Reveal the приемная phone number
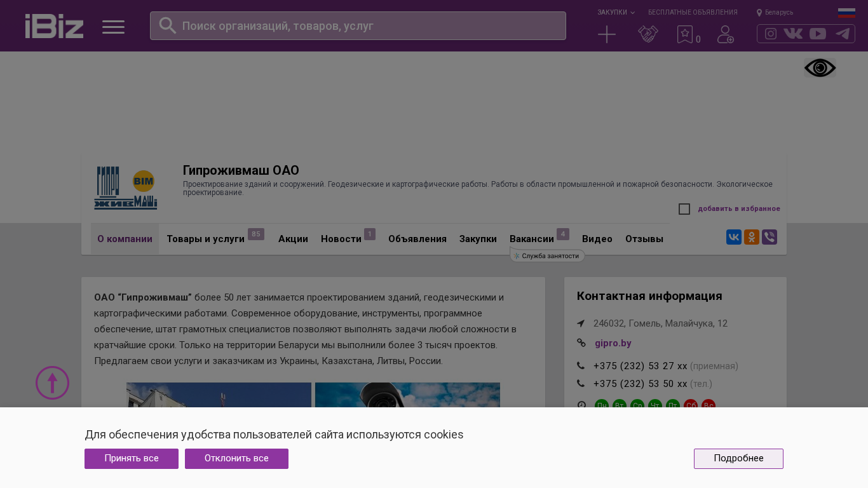Screen dimensions: 868x488 tap(641, 366)
